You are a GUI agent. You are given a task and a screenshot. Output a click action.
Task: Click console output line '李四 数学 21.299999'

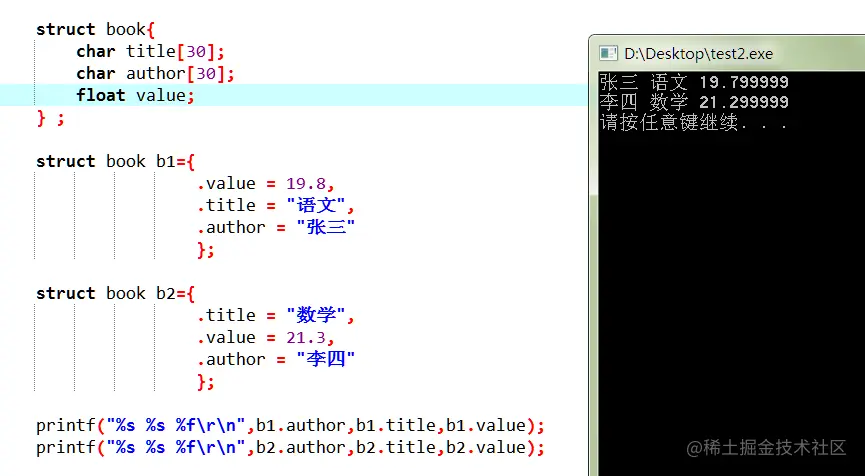click(x=695, y=102)
